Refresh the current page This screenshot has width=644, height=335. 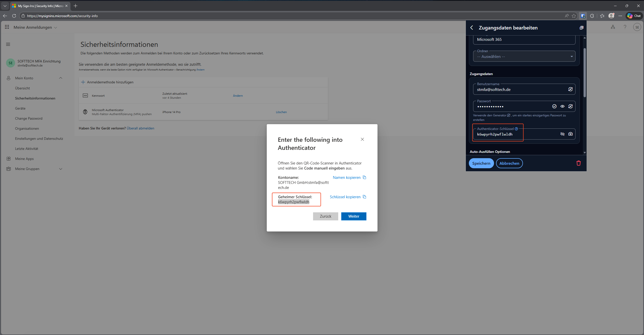[14, 16]
